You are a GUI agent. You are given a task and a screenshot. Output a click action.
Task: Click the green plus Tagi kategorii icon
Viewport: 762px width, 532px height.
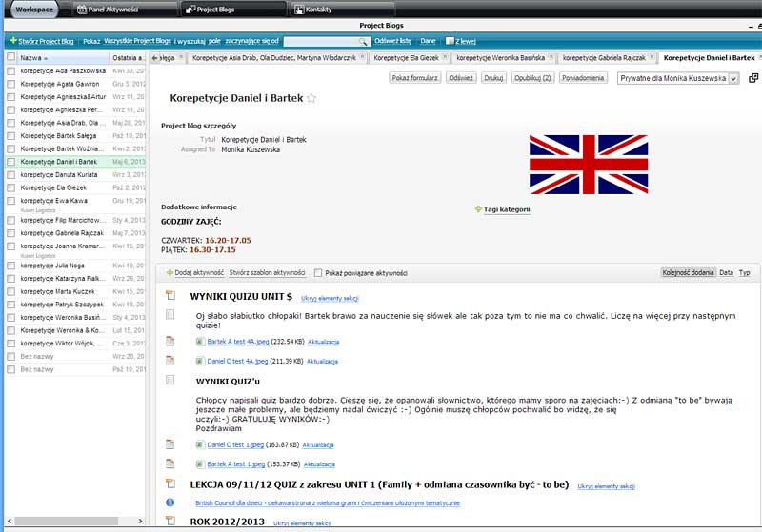[478, 209]
